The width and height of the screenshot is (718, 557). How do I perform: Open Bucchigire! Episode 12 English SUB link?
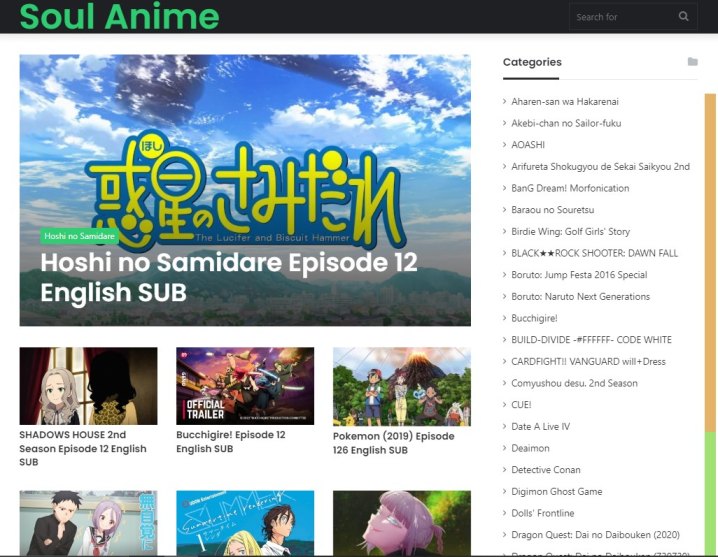coord(231,442)
